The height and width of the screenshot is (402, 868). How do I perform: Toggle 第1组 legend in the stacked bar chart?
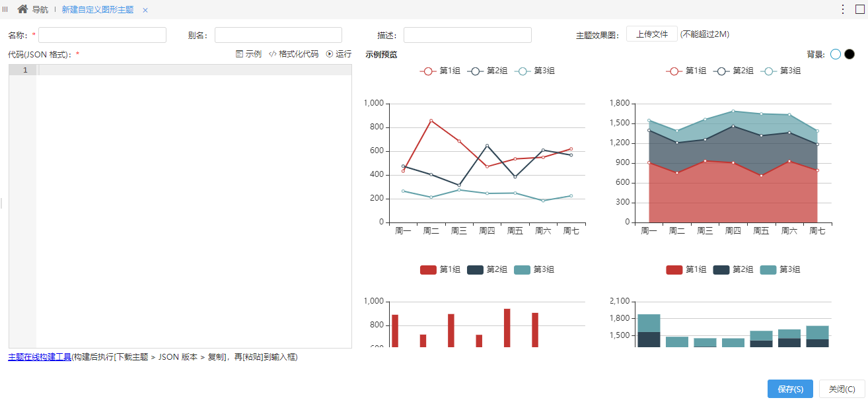[686, 269]
